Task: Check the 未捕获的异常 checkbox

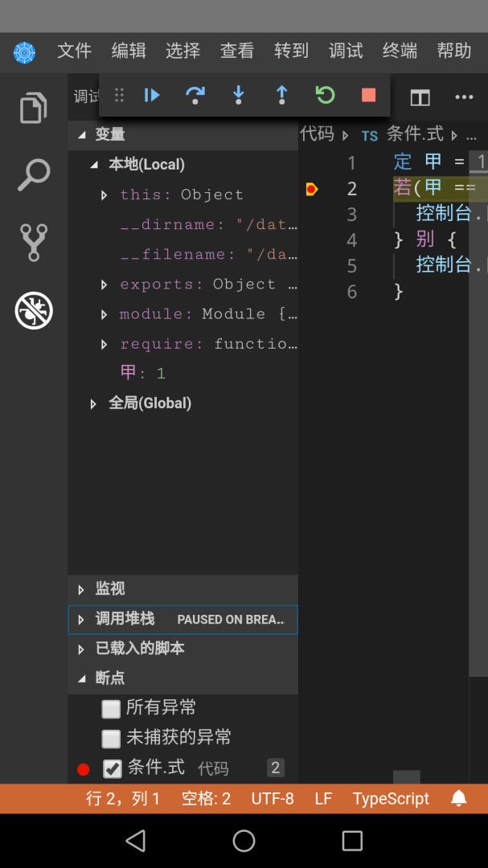Action: (113, 738)
